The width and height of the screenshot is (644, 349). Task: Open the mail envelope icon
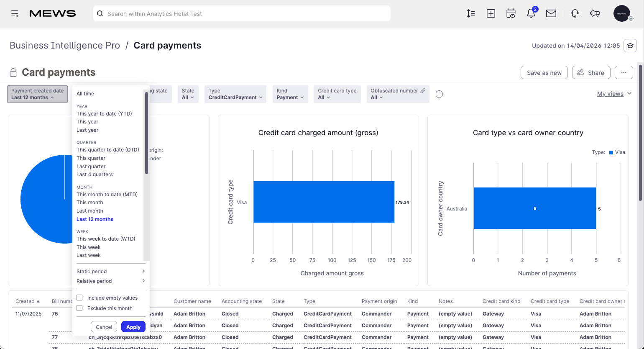(x=551, y=13)
